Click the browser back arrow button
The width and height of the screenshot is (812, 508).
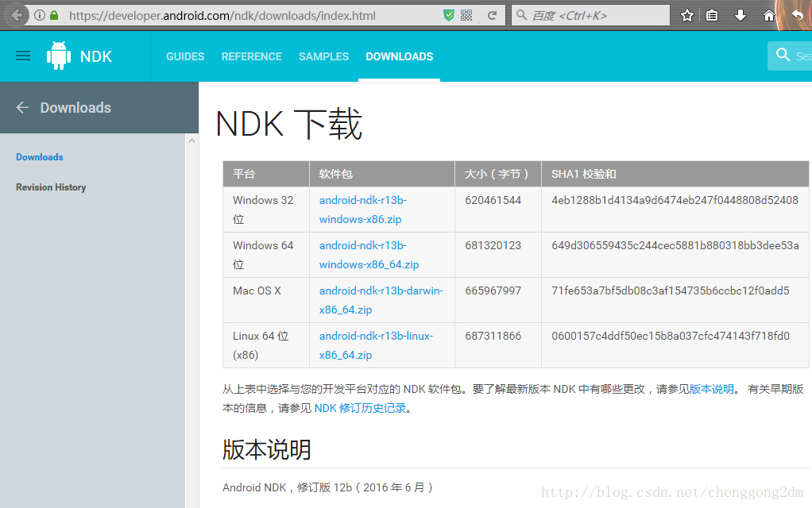click(x=17, y=15)
